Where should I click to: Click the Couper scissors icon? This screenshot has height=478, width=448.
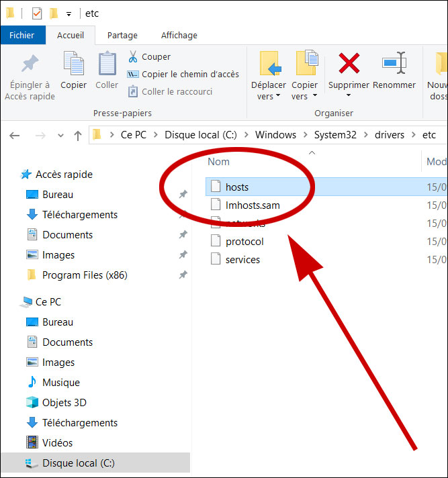click(x=133, y=56)
